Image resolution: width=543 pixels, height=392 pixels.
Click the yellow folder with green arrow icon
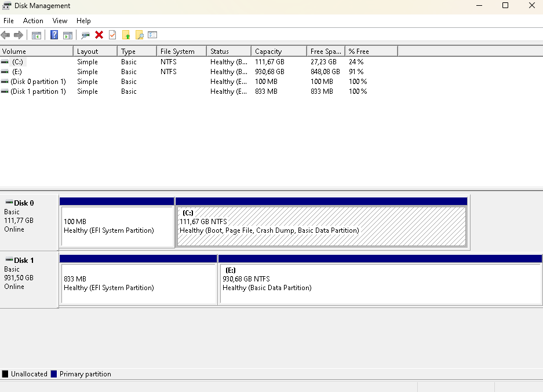pos(126,35)
